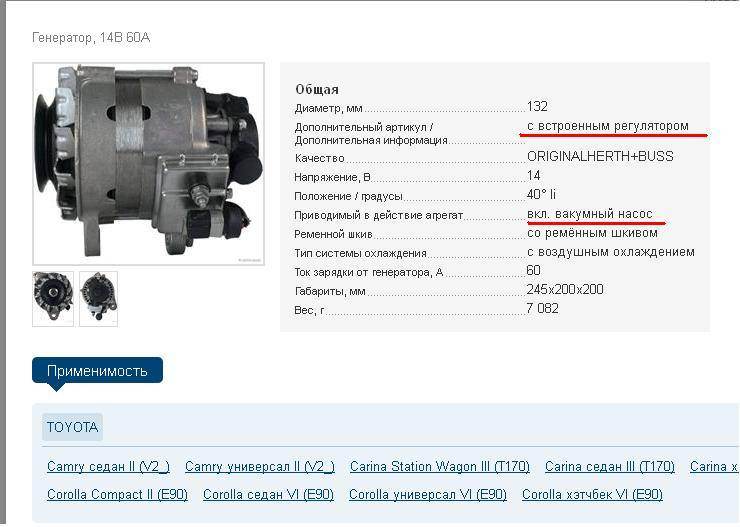Open Camry седан II (V2_) link
Viewport: 740px width, 527px height.
tap(108, 467)
